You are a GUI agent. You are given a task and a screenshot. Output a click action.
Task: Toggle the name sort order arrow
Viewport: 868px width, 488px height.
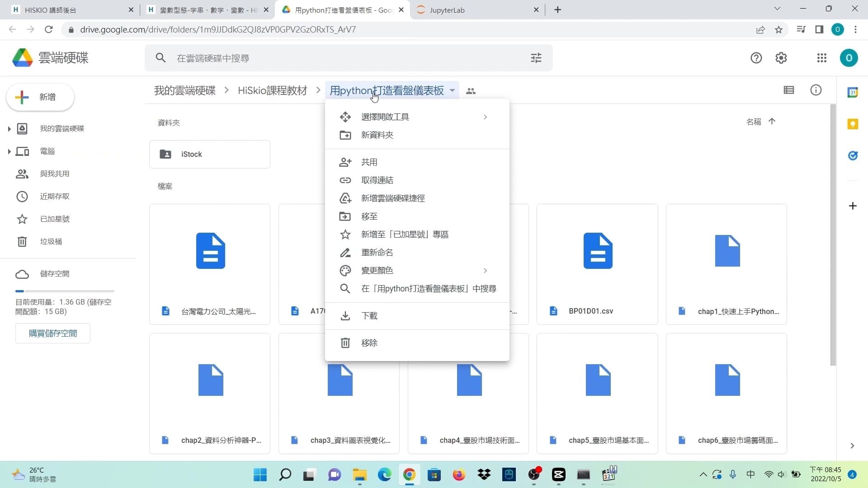[772, 121]
